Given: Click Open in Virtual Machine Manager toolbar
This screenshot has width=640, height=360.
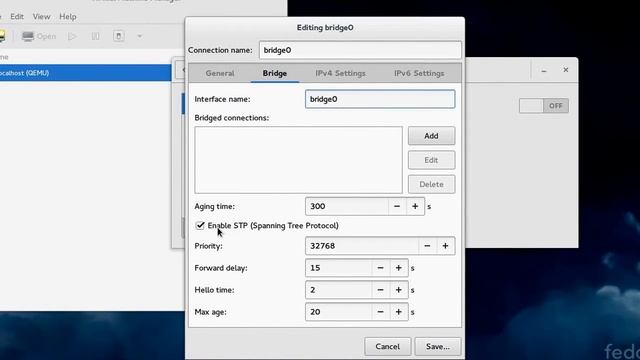Looking at the screenshot, I should pos(39,36).
